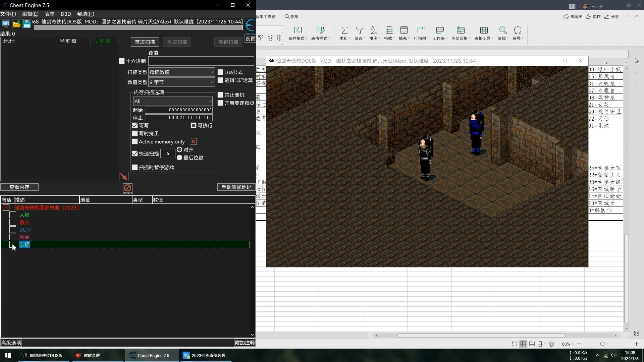Click 查看内存 view memory button

click(19, 187)
